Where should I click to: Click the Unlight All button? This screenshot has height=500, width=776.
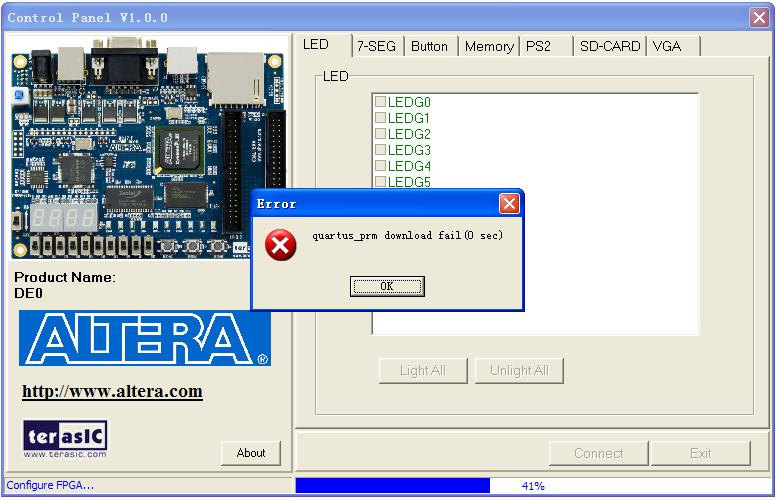(519, 370)
